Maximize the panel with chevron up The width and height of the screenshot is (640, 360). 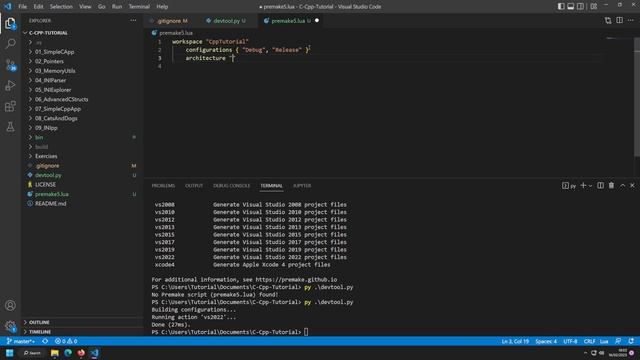[x=622, y=186]
